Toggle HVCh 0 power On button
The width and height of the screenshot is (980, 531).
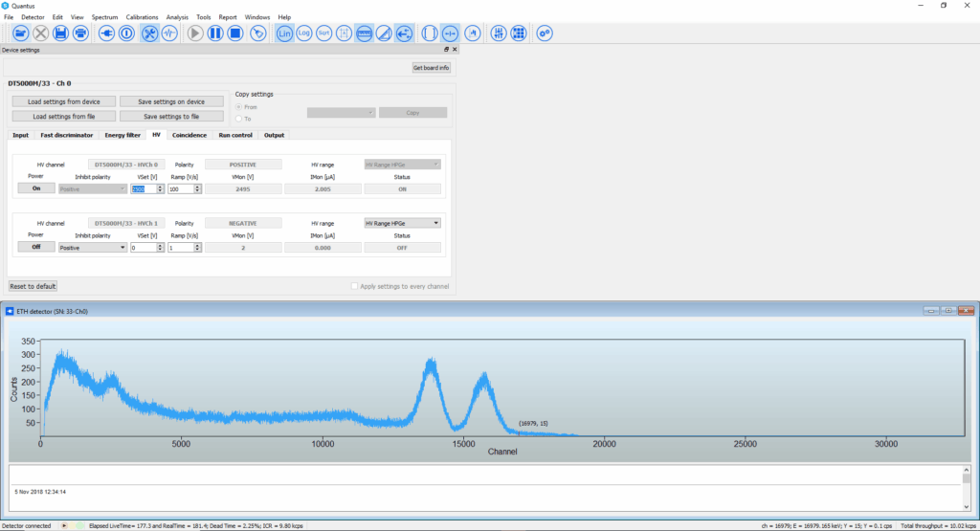pos(36,188)
